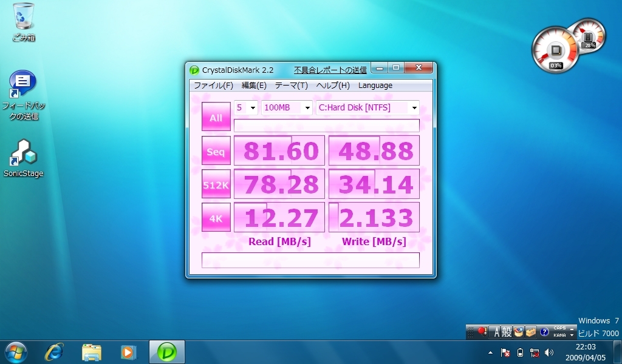Click the 4K write value 2.133
The height and width of the screenshot is (364, 622).
[x=374, y=217]
